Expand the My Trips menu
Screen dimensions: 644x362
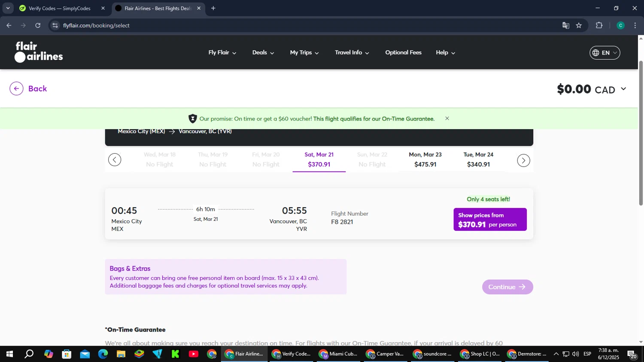(304, 53)
